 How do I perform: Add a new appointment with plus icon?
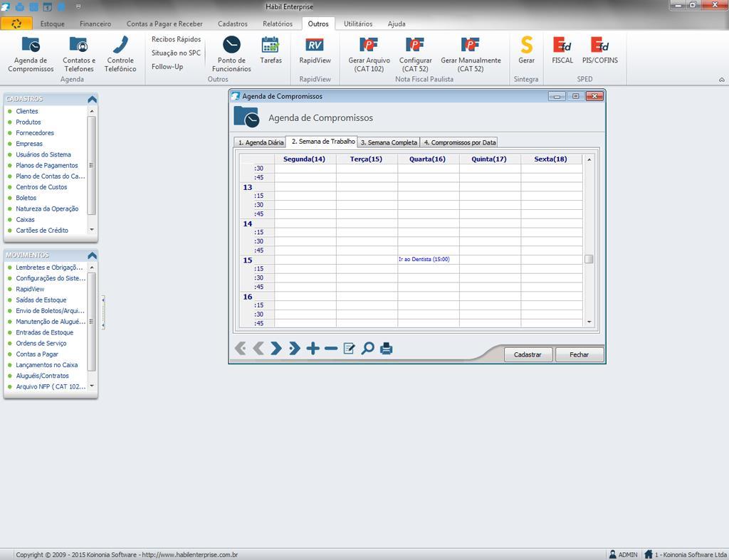313,348
